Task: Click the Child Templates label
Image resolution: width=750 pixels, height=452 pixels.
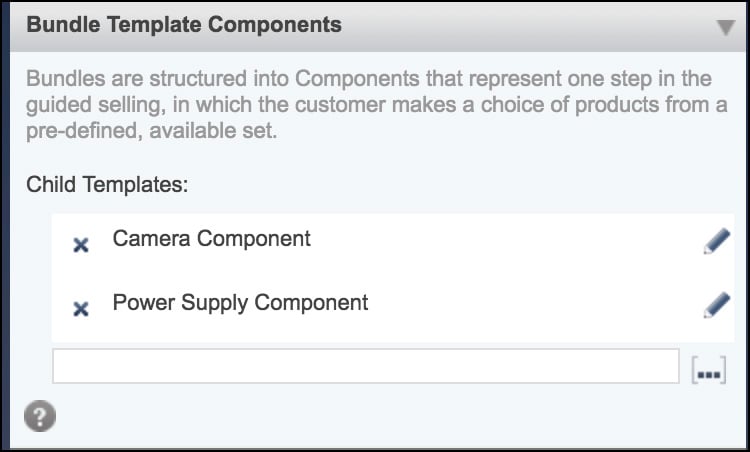Action: click(x=107, y=184)
